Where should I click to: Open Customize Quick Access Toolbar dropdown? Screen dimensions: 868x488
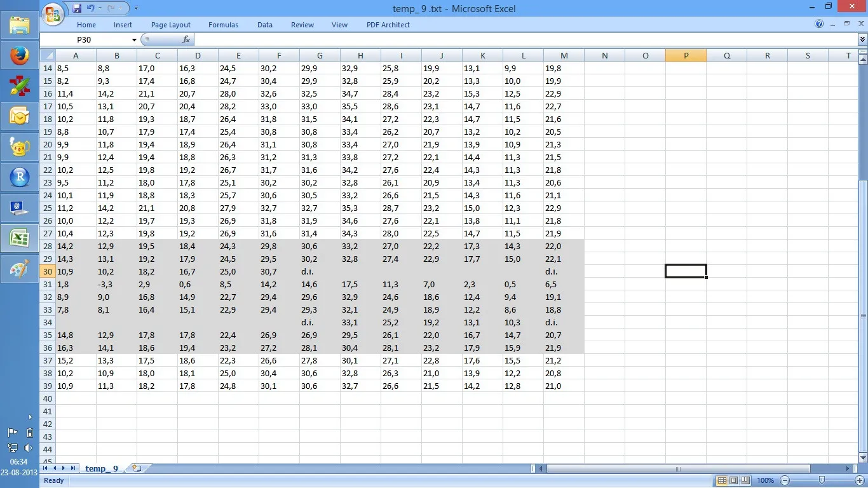[x=136, y=8]
